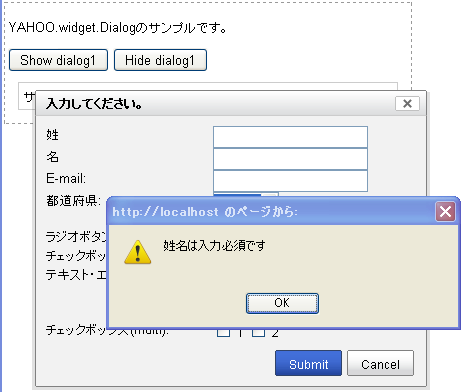Confirm the alert with OK
The width and height of the screenshot is (465, 392).
(x=282, y=303)
